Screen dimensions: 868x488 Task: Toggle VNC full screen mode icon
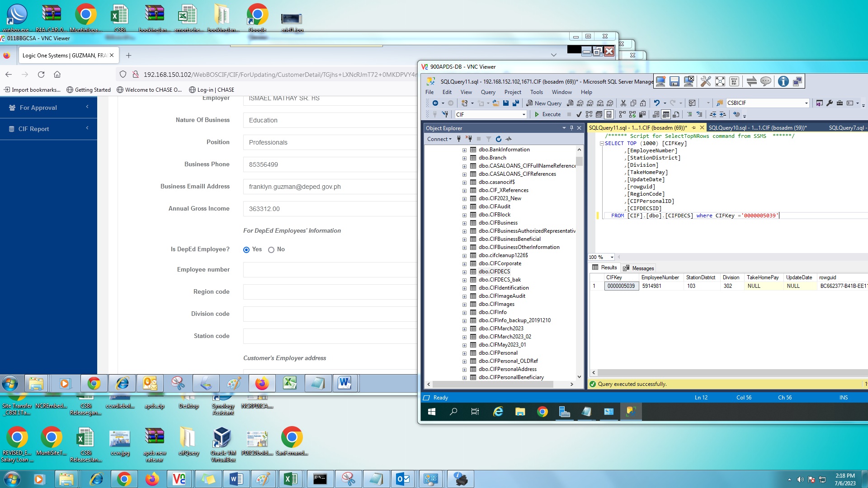[x=720, y=81]
